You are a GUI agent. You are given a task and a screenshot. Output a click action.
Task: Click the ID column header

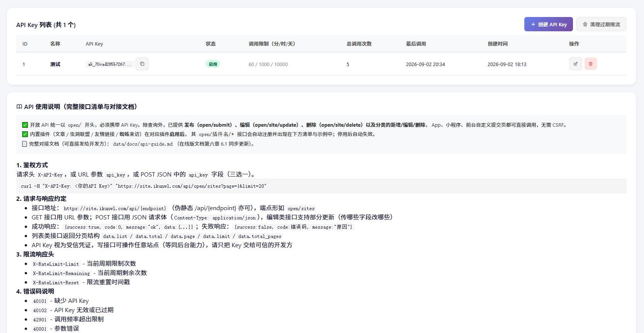click(x=25, y=44)
